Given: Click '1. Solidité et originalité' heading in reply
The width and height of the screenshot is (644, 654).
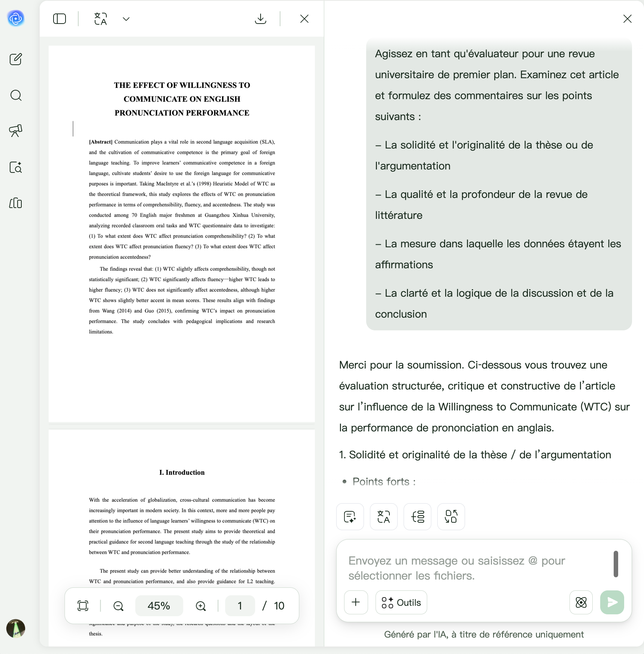Looking at the screenshot, I should pos(475,455).
